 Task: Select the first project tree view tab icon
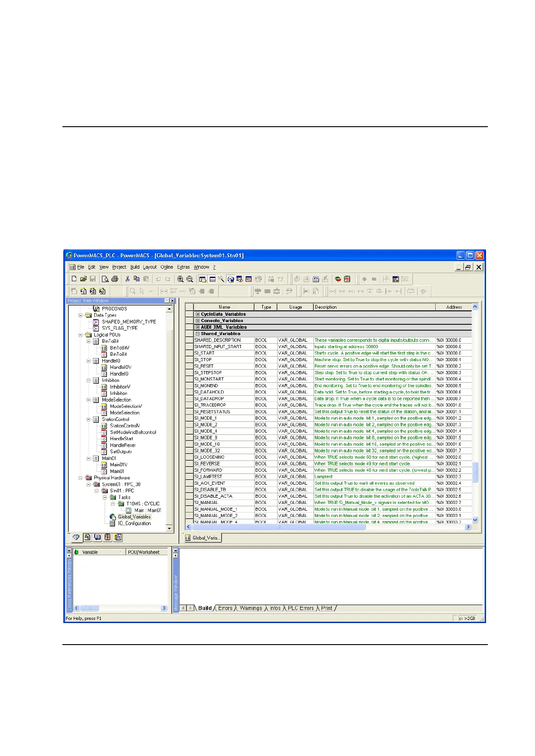(76, 537)
